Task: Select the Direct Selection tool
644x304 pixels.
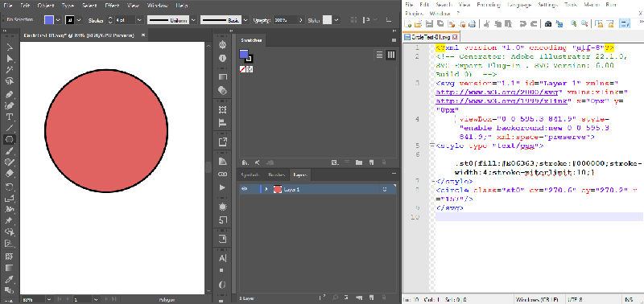Action: pyautogui.click(x=9, y=59)
